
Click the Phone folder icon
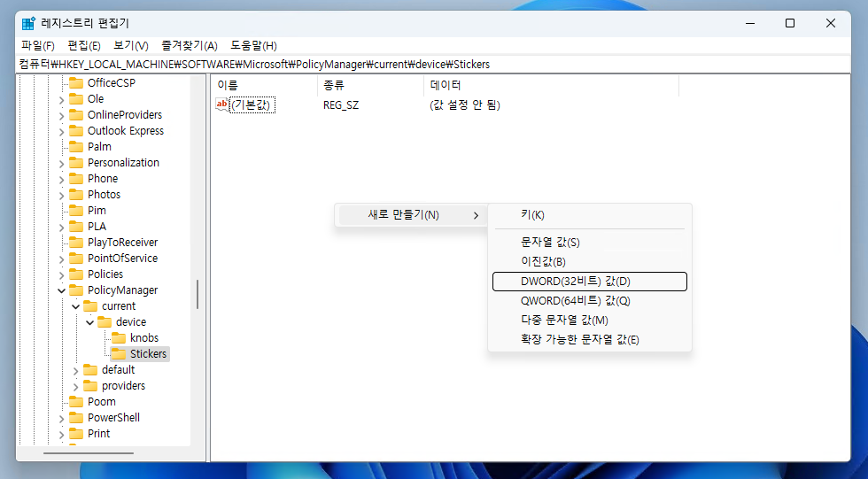click(76, 179)
